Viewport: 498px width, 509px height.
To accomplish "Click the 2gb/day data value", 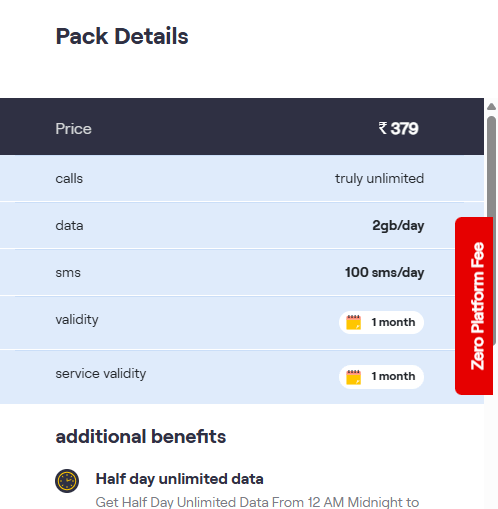I will point(398,226).
